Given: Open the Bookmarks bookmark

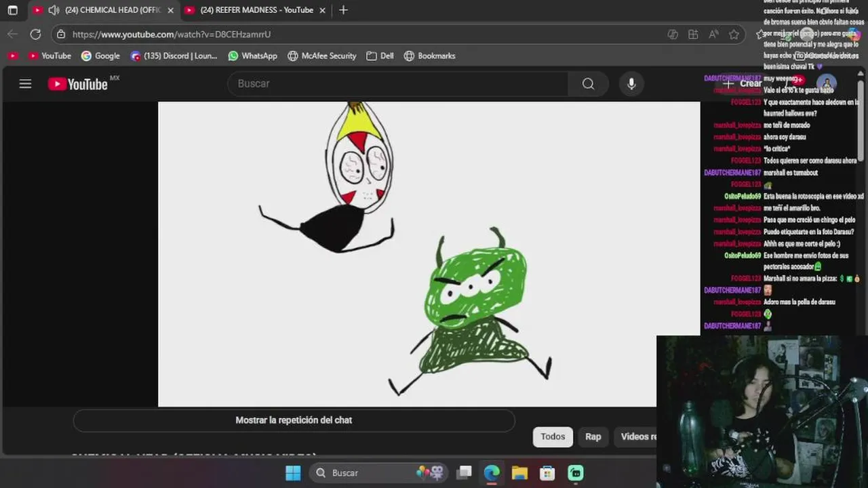Looking at the screenshot, I should 429,56.
